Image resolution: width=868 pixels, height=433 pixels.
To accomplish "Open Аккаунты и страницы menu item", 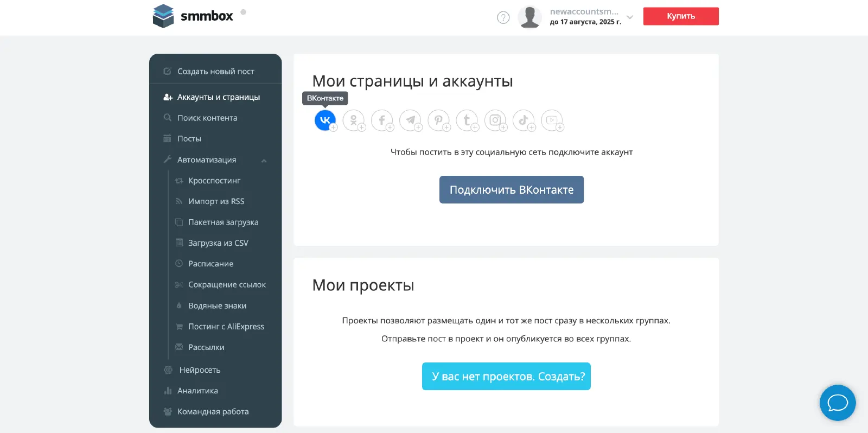I will point(215,97).
